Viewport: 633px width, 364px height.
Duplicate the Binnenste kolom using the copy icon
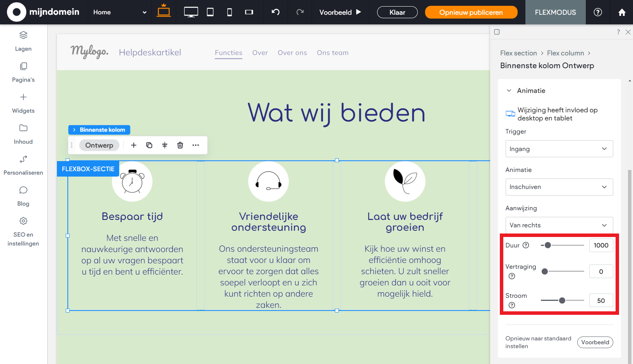[x=149, y=145]
